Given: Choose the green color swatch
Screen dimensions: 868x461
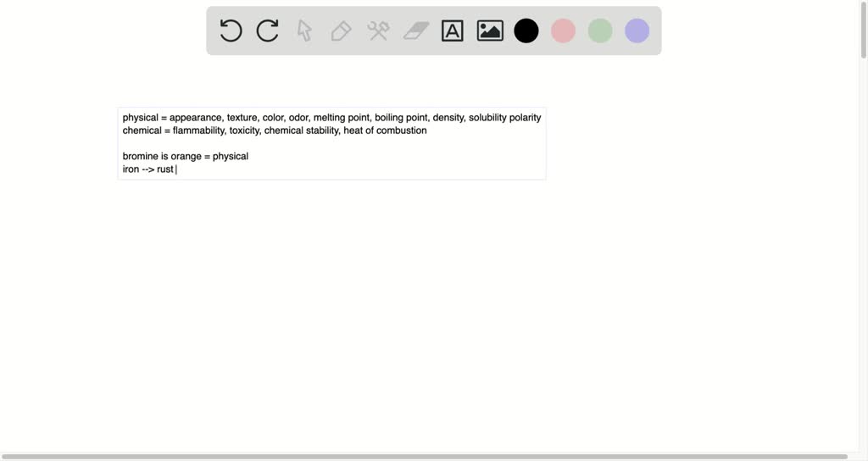Looking at the screenshot, I should tap(600, 31).
